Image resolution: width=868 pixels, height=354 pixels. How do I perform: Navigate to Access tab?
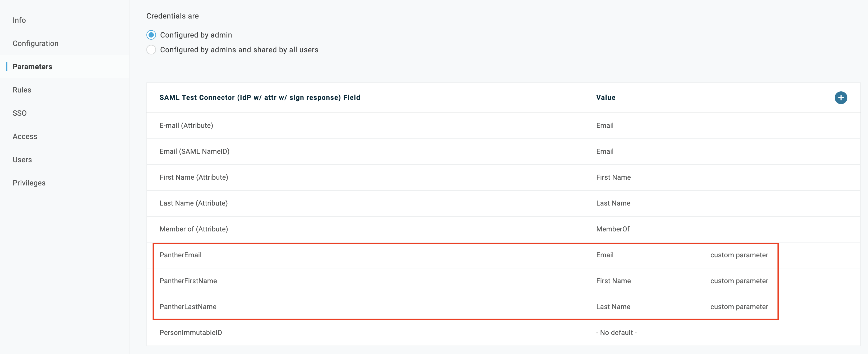(x=25, y=136)
